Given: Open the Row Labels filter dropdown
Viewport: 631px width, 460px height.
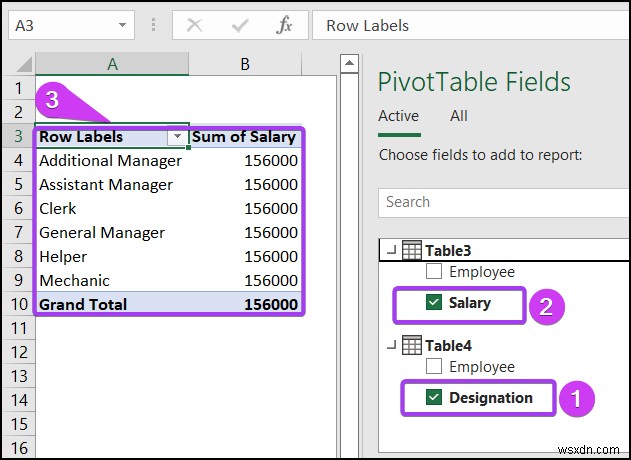Looking at the screenshot, I should coord(177,137).
